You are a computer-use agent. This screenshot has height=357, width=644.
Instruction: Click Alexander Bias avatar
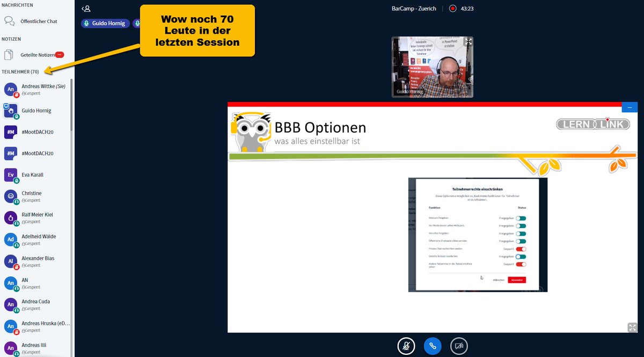point(11,261)
